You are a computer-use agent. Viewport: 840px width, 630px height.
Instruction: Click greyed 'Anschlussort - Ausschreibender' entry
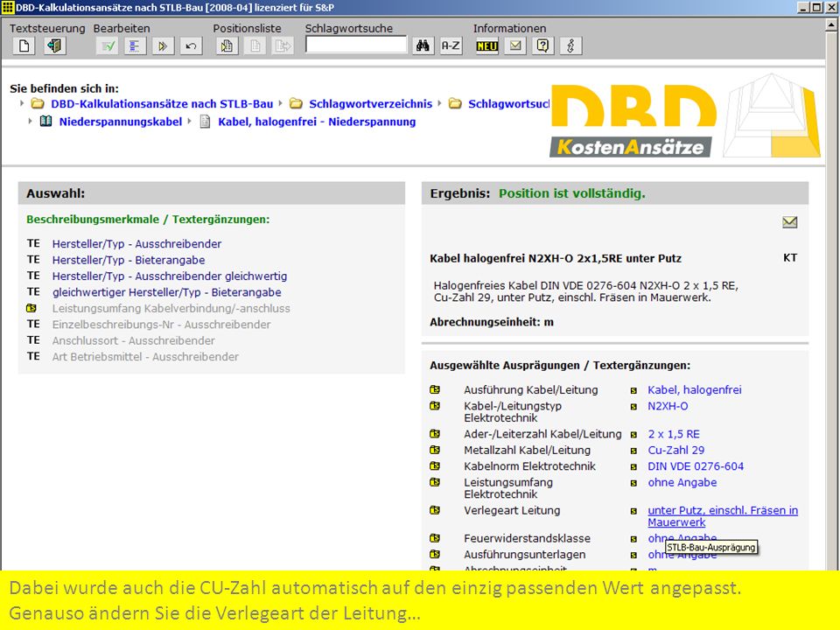point(133,340)
